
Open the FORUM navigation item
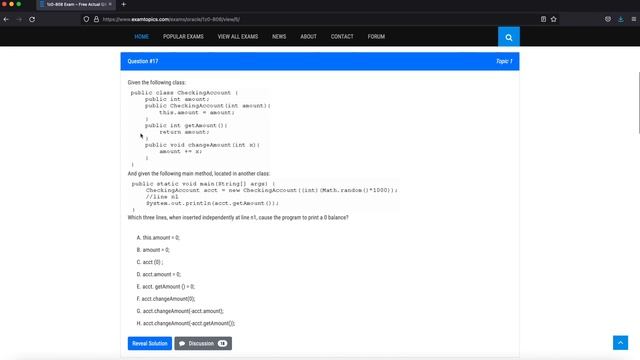[x=376, y=37]
